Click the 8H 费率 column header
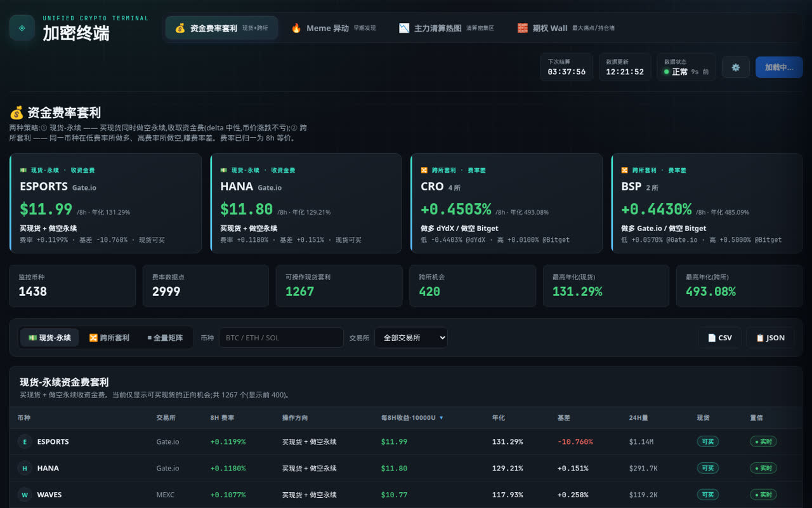 tap(222, 418)
